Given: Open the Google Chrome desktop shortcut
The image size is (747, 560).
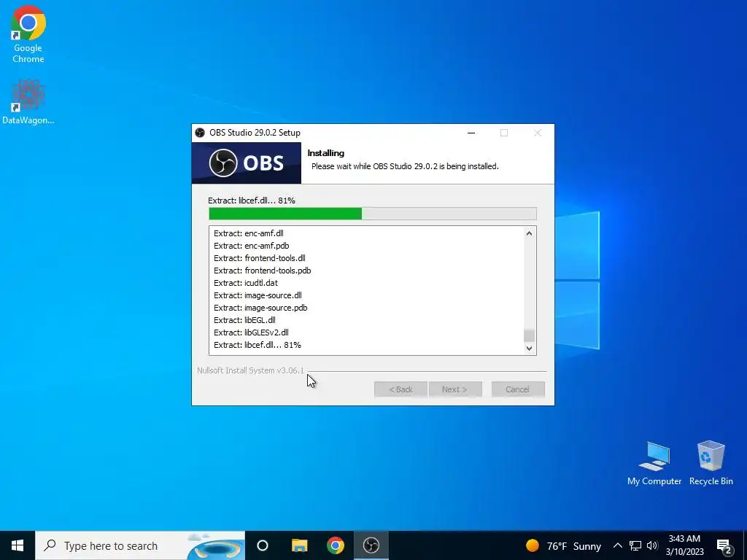Looking at the screenshot, I should [28, 35].
